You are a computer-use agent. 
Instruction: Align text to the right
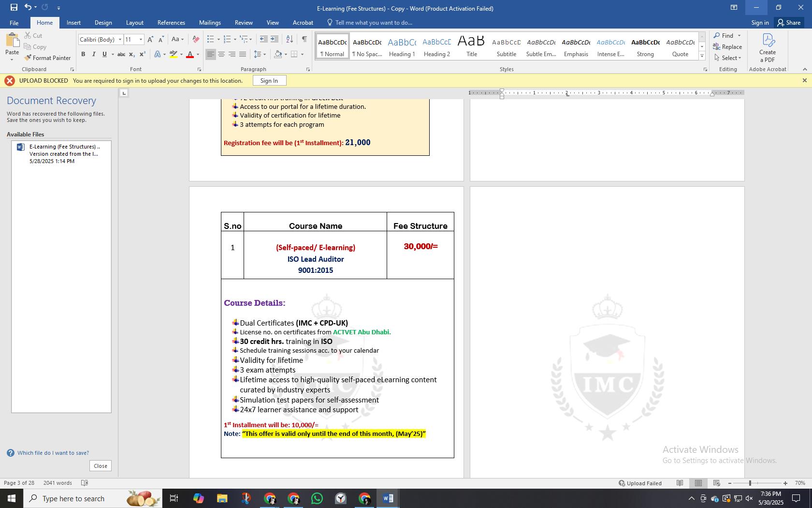coord(232,54)
